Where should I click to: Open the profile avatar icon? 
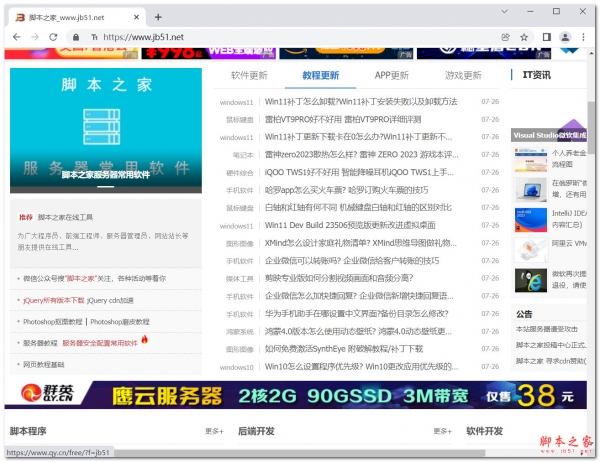(565, 37)
